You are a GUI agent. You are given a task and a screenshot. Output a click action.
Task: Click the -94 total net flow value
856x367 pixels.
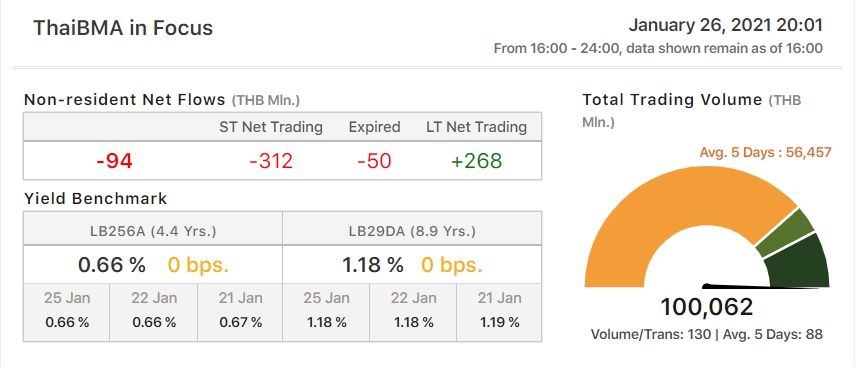(x=114, y=161)
